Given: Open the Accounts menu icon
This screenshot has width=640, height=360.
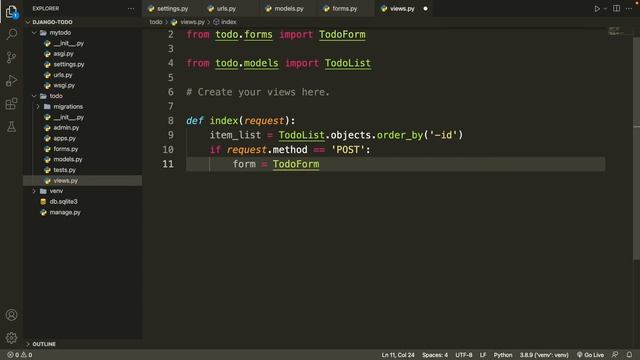Looking at the screenshot, I should click(x=11, y=315).
